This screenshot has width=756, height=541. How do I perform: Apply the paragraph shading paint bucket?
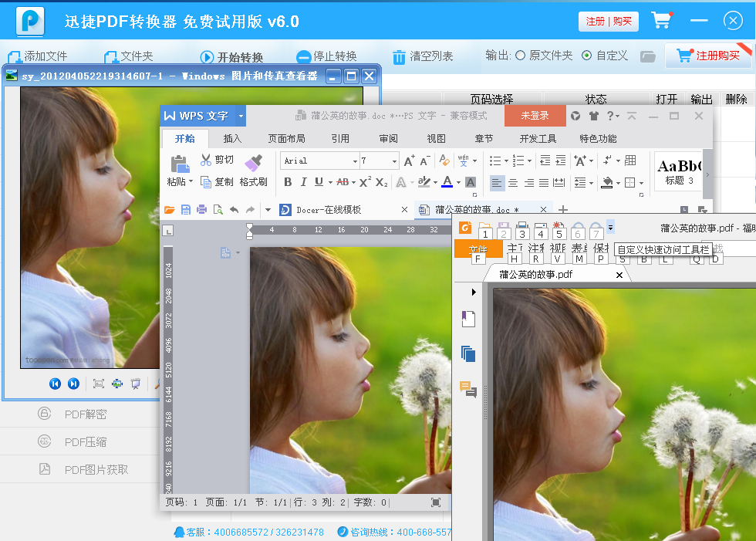click(x=607, y=182)
